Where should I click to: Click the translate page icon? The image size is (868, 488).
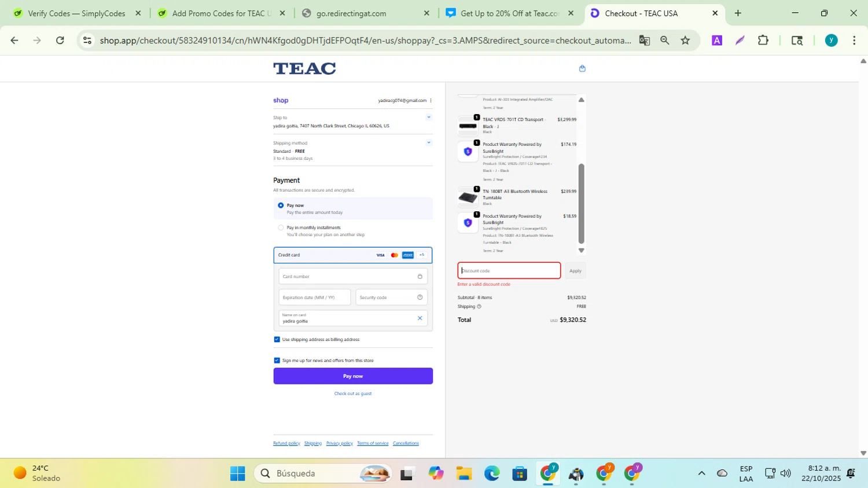coord(644,41)
